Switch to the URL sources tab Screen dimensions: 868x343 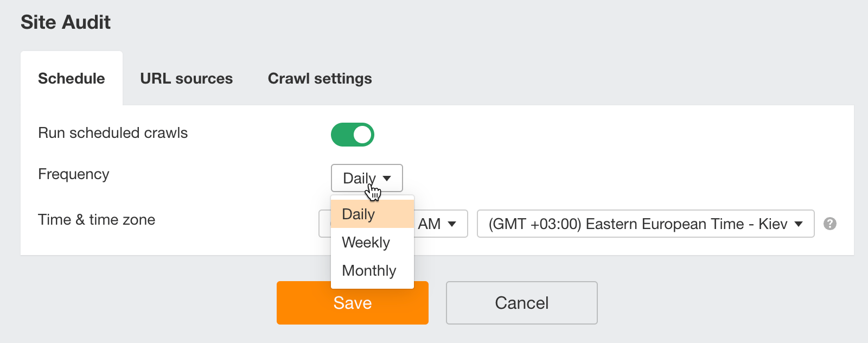[186, 79]
